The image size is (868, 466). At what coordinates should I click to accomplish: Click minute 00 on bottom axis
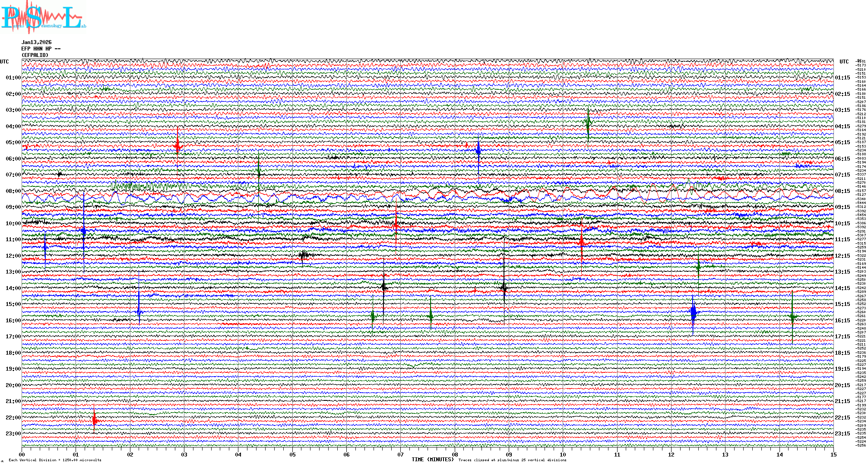[x=22, y=454]
